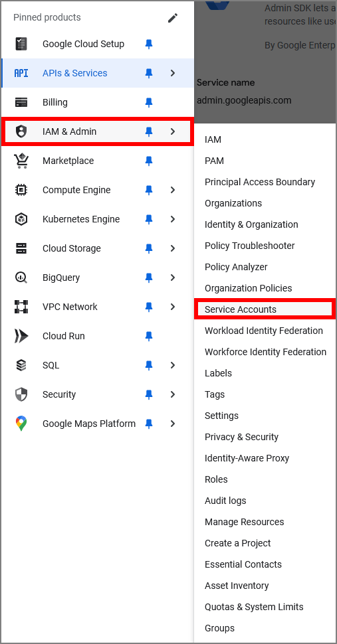The height and width of the screenshot is (644, 337).
Task: Open the Security submenu chevron
Action: (173, 394)
